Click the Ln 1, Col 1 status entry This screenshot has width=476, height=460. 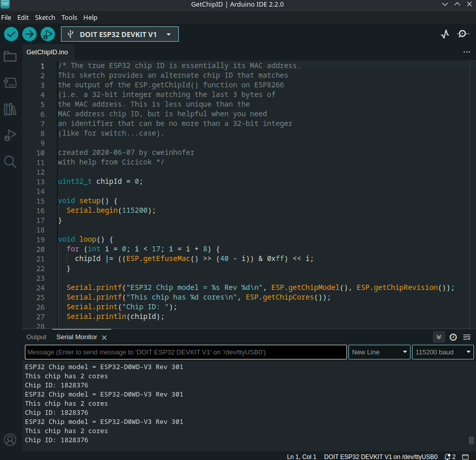(301, 456)
